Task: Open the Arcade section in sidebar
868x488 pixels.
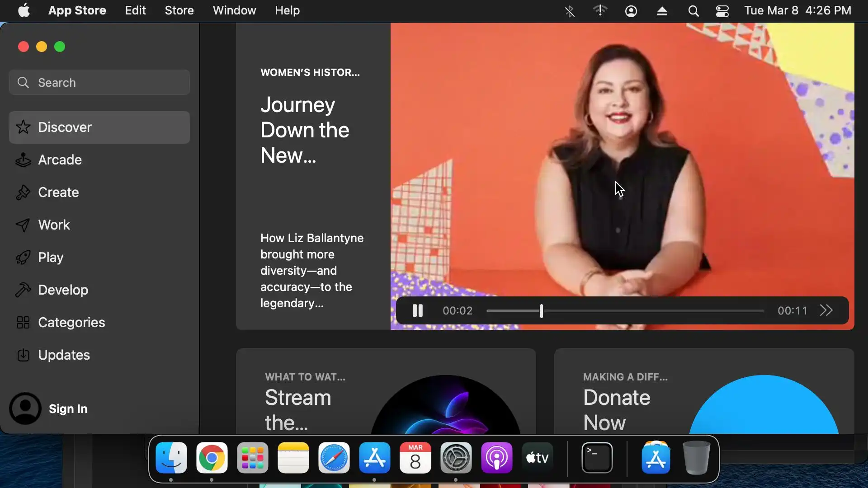Action: 60,160
